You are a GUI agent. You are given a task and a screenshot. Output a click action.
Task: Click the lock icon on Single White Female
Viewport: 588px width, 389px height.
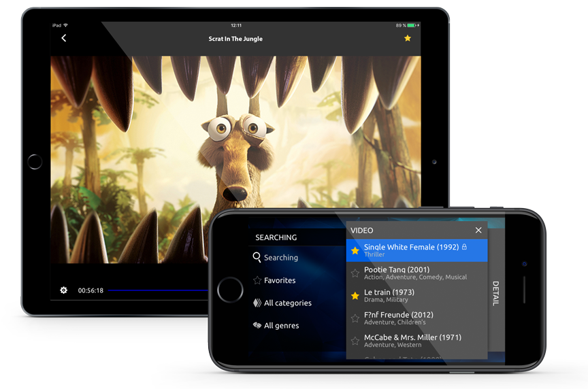click(464, 247)
